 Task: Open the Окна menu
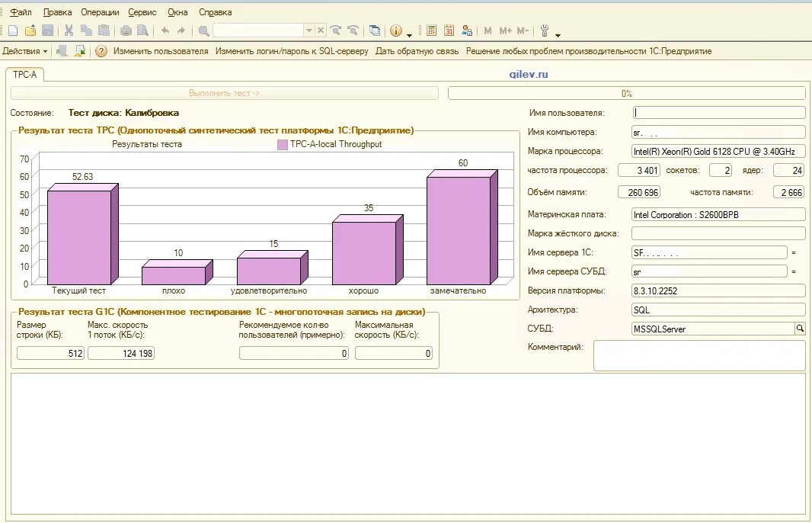coord(177,12)
